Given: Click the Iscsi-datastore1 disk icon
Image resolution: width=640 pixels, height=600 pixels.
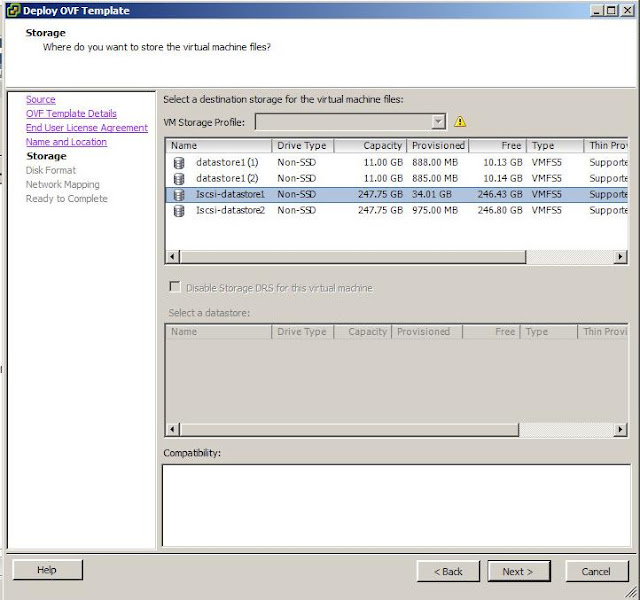Looking at the screenshot, I should coord(179,195).
